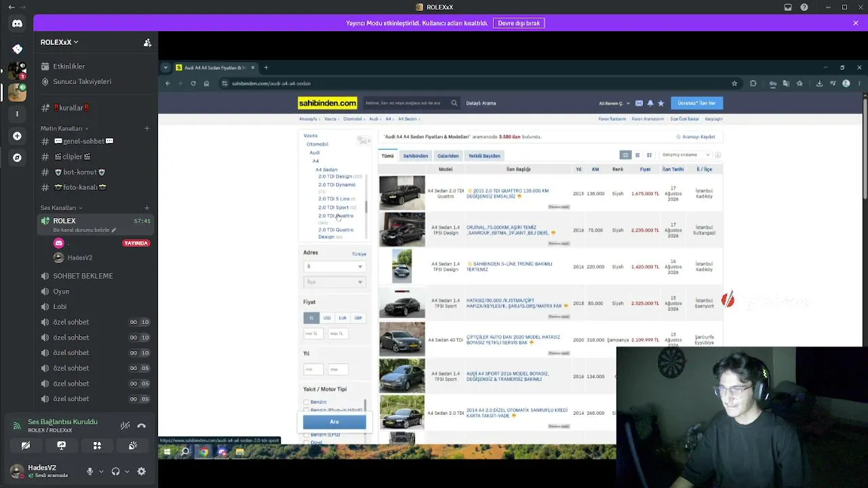Click the Ücretsiz İlan Ver button
The width and height of the screenshot is (868, 488).
click(x=697, y=103)
